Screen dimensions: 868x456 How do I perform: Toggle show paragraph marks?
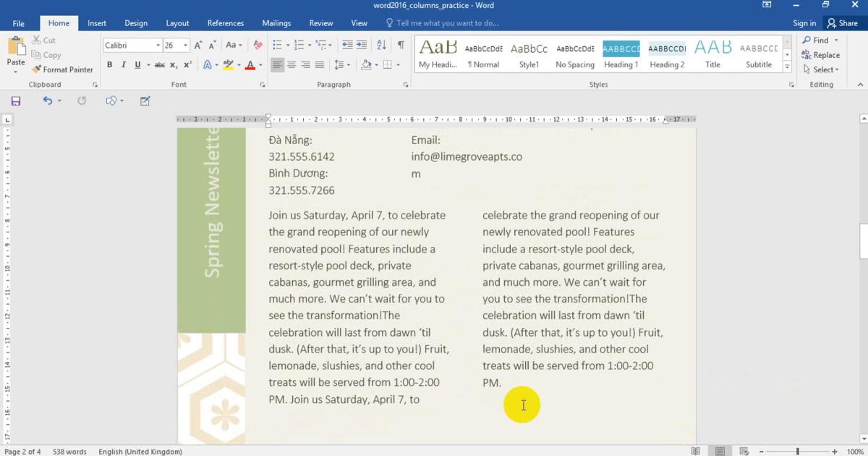tap(401, 45)
